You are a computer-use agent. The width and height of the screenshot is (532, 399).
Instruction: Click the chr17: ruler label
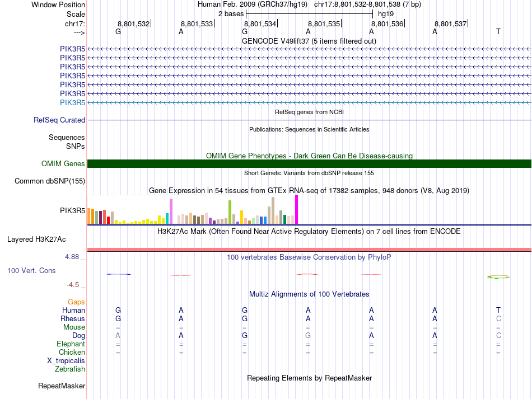pyautogui.click(x=75, y=24)
